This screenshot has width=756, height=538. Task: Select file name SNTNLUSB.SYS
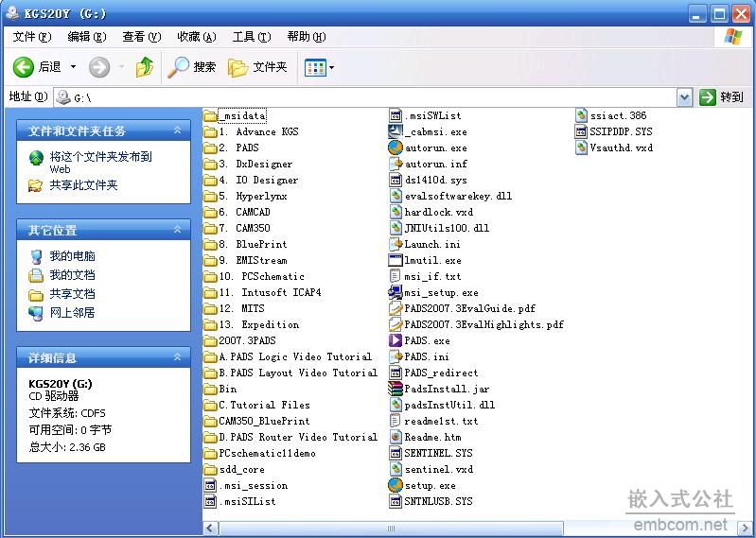point(439,501)
